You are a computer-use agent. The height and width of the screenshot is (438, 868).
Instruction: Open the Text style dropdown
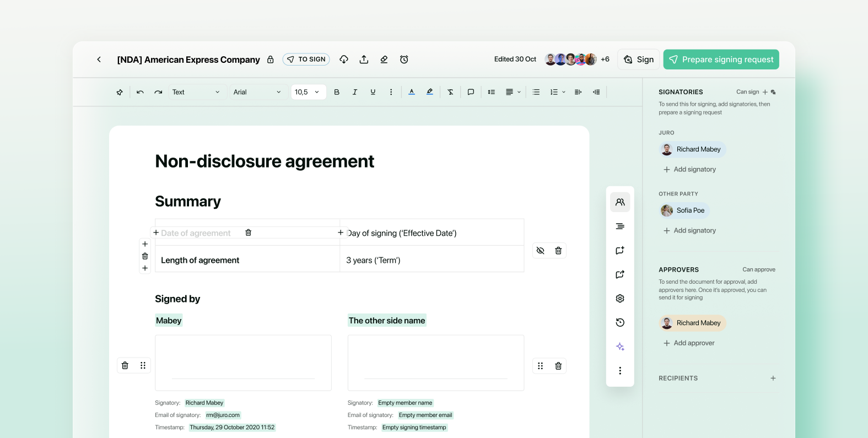pos(196,92)
